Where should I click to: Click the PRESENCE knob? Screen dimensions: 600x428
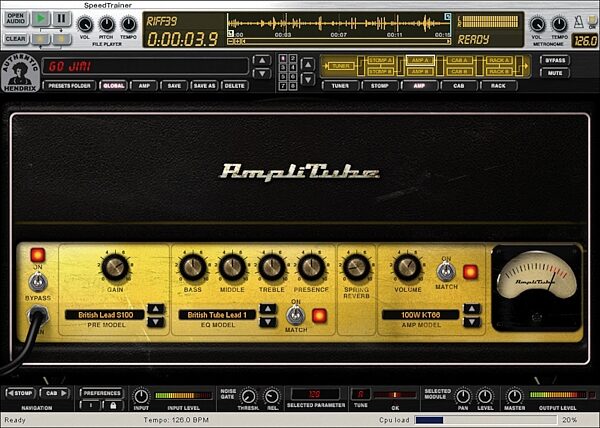point(311,267)
